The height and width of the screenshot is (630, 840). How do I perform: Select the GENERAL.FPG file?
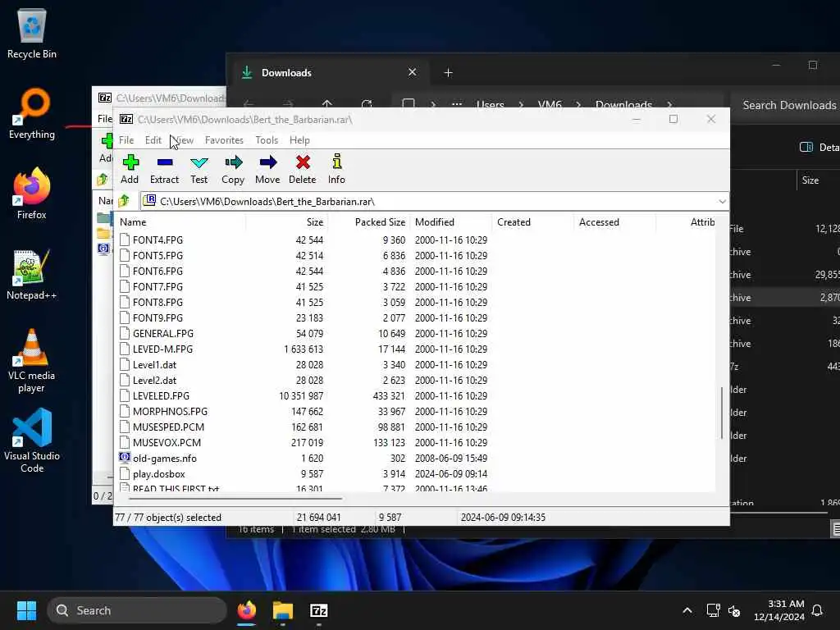tap(163, 333)
